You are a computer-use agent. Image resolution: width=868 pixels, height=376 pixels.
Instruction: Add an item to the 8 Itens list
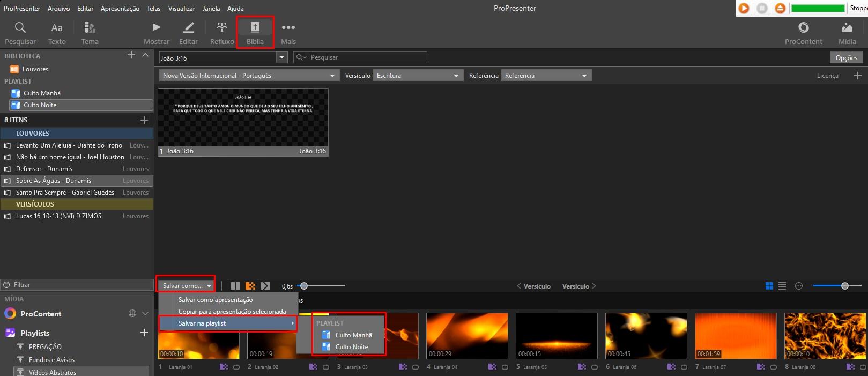(144, 120)
